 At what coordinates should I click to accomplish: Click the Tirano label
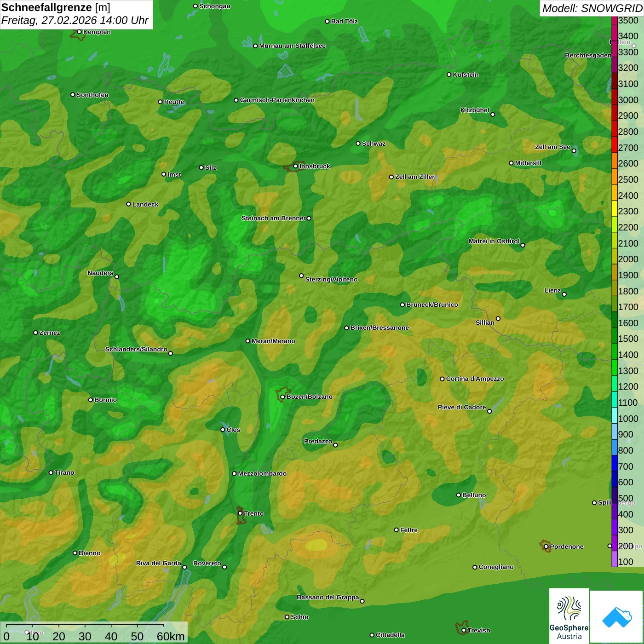click(64, 472)
